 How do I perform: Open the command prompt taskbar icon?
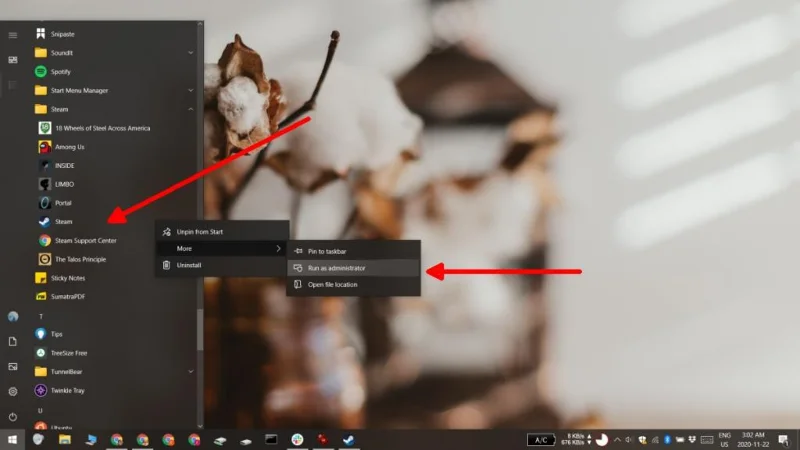(271, 440)
